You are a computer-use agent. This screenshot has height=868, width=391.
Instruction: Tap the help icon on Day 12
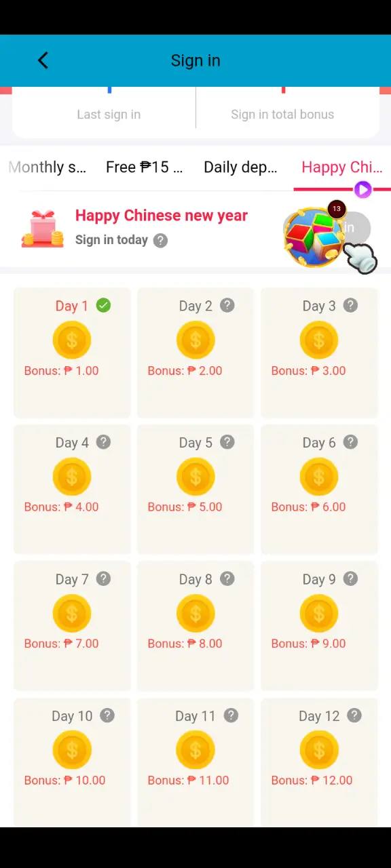coord(354,715)
